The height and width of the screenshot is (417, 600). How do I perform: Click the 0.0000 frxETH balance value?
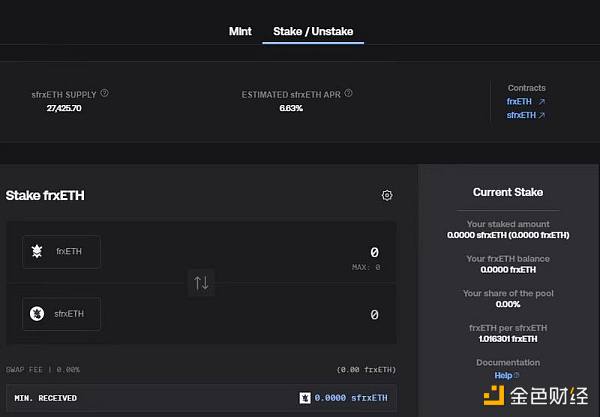tap(508, 270)
